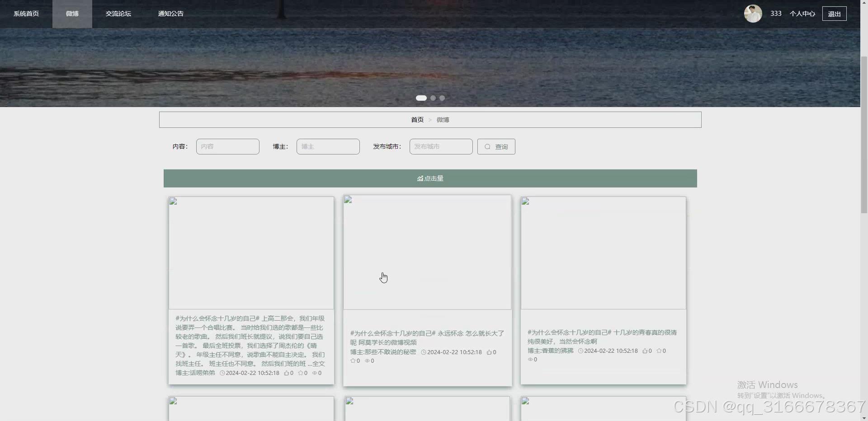Focus the 发布城市 search input field

(x=441, y=147)
